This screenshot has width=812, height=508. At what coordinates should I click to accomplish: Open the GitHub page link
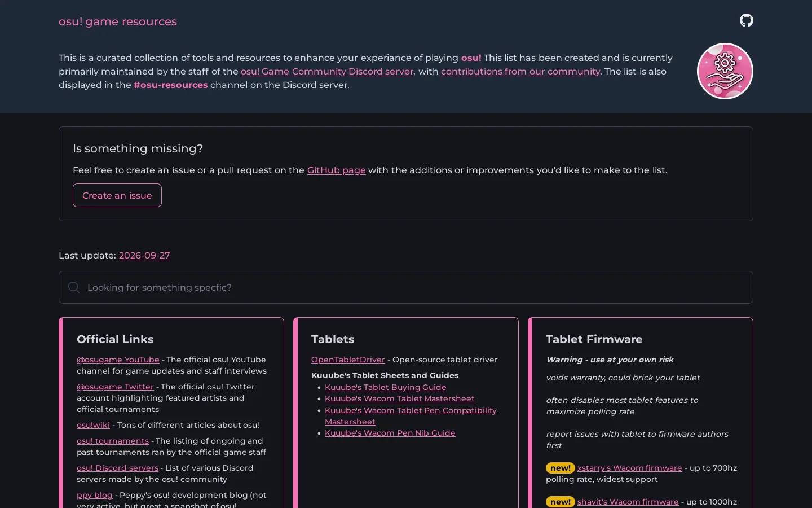pos(337,170)
